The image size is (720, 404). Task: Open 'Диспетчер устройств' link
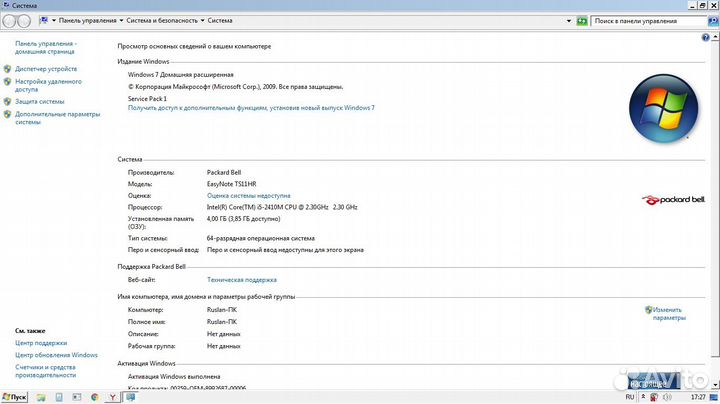tap(46, 69)
